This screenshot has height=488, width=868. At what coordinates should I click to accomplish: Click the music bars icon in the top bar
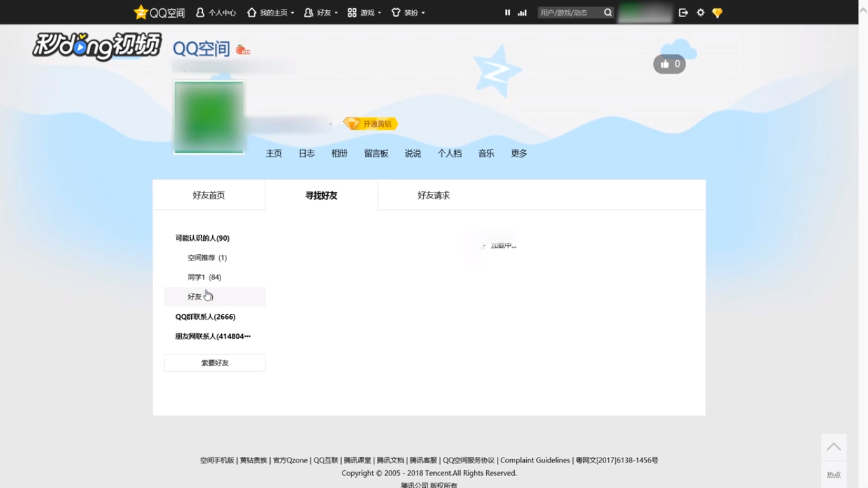(522, 13)
